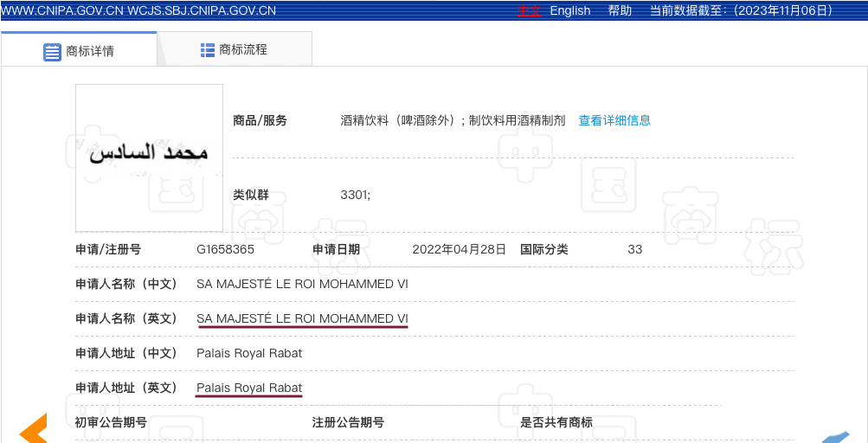Select the 中文 language link
The image size is (868, 443).
coord(529,10)
